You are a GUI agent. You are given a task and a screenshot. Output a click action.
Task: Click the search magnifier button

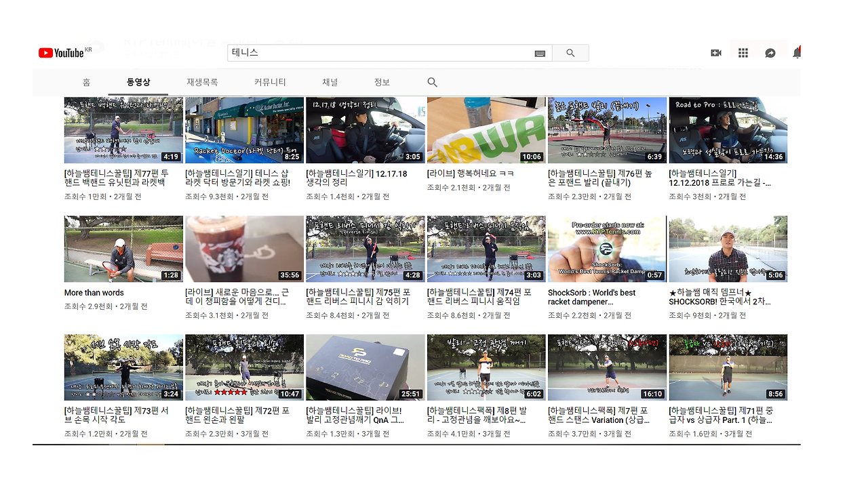570,52
